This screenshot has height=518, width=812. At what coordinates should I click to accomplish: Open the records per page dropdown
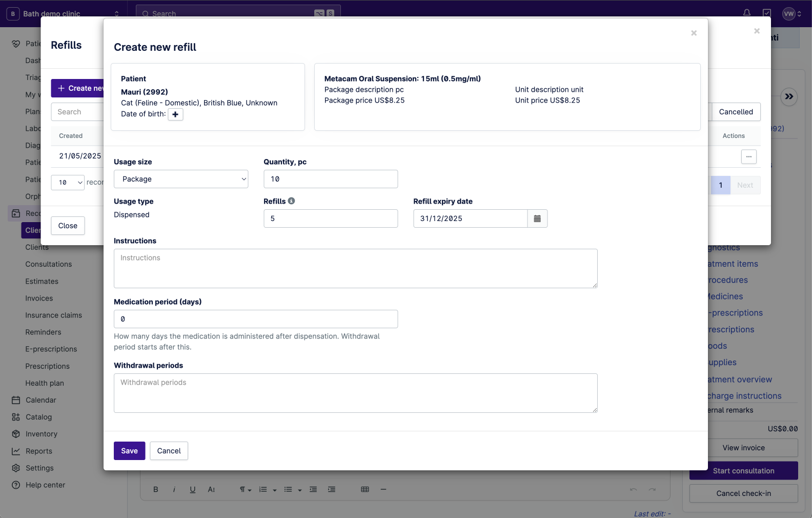point(68,183)
